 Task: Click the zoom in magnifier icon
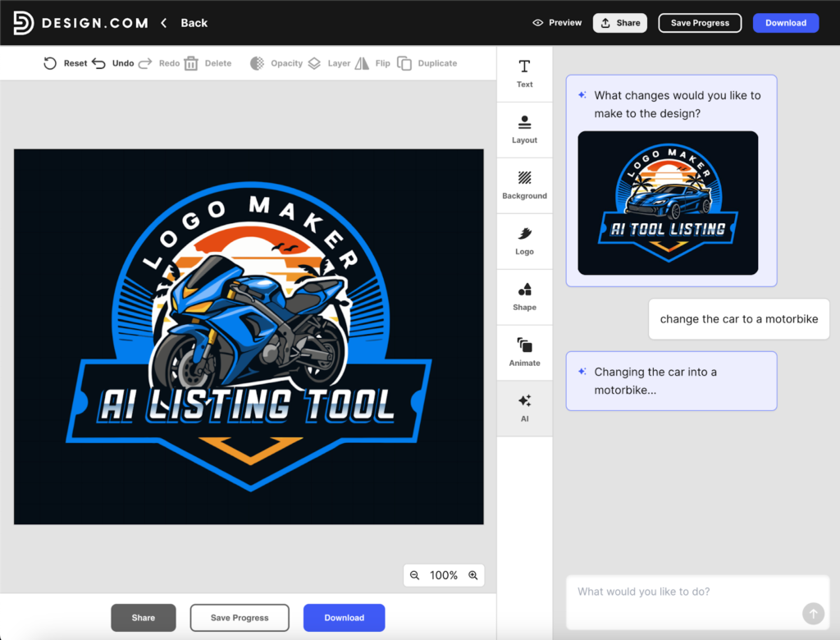coord(472,575)
